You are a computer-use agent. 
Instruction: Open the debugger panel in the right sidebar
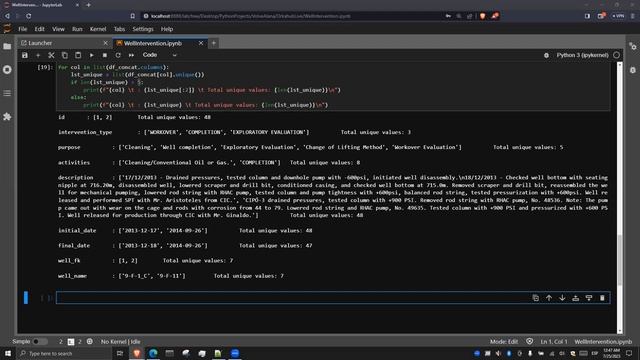click(633, 70)
